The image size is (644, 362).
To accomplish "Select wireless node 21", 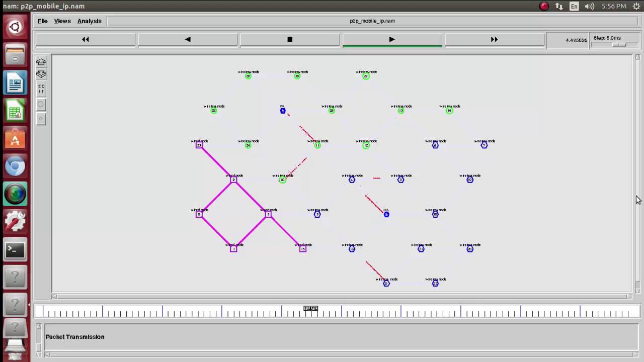I will click(421, 249).
